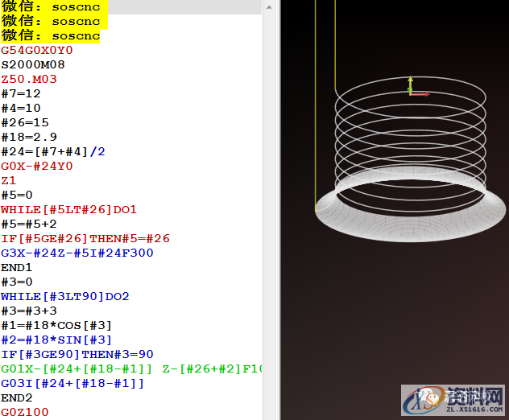509x420 pixels.
Task: Click the WHILE[#5LT#26]DO1 loop line
Action: tap(68, 210)
